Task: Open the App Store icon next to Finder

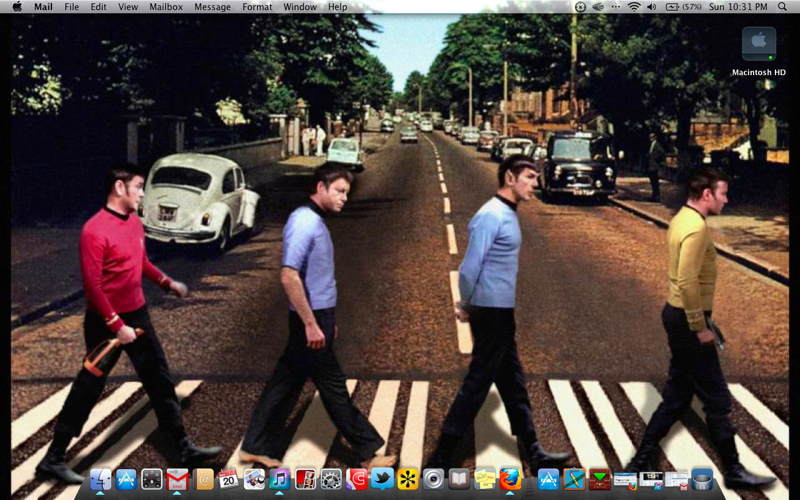Action: tap(126, 480)
